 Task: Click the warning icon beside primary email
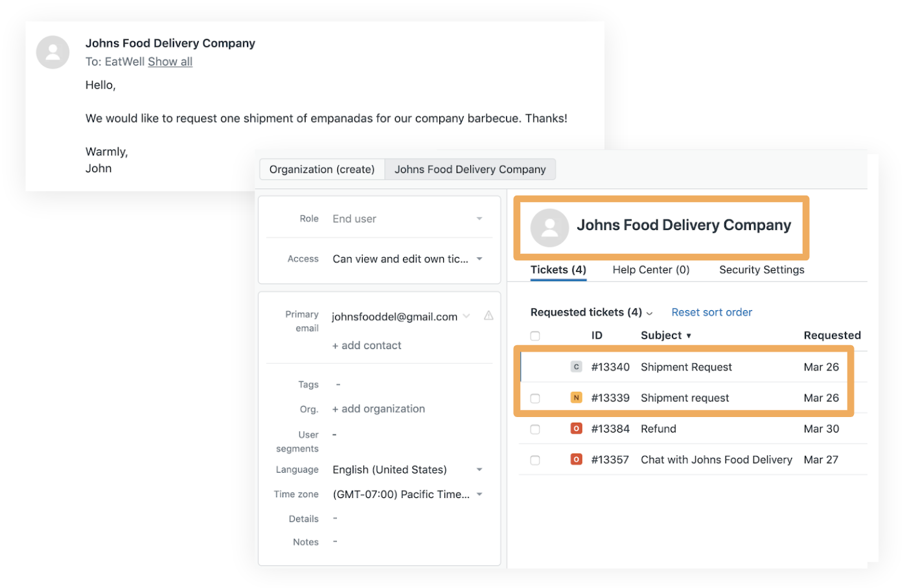pos(488,316)
